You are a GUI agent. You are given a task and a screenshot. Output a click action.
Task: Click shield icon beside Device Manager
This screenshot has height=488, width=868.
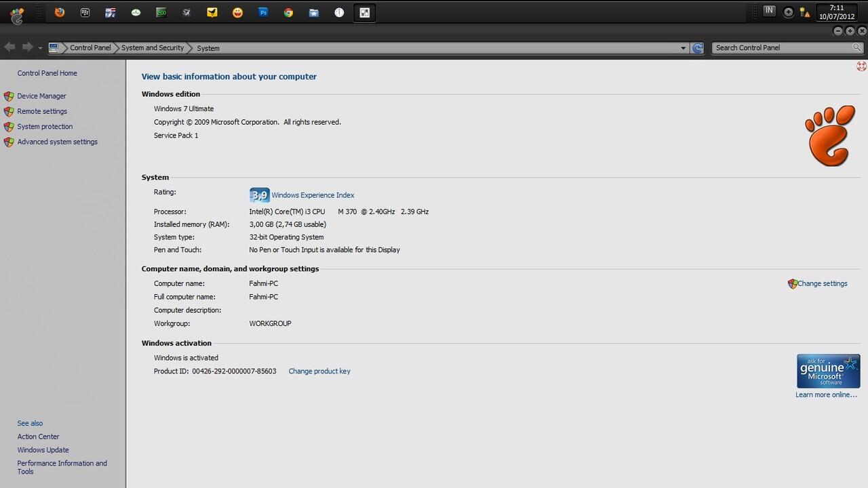coord(9,96)
